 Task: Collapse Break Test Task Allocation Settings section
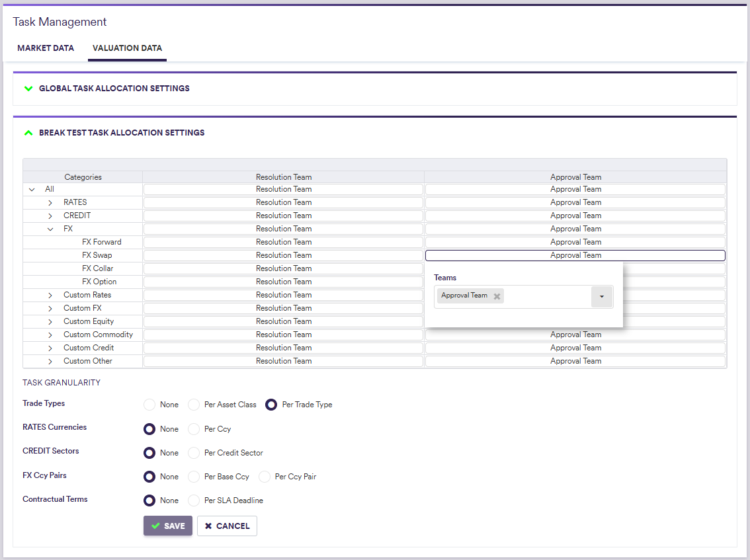click(28, 133)
